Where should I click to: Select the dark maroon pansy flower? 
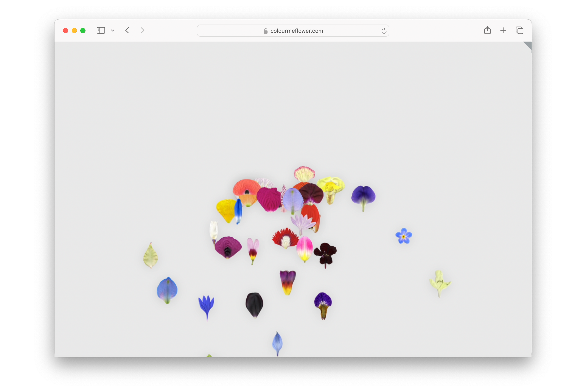[325, 254]
